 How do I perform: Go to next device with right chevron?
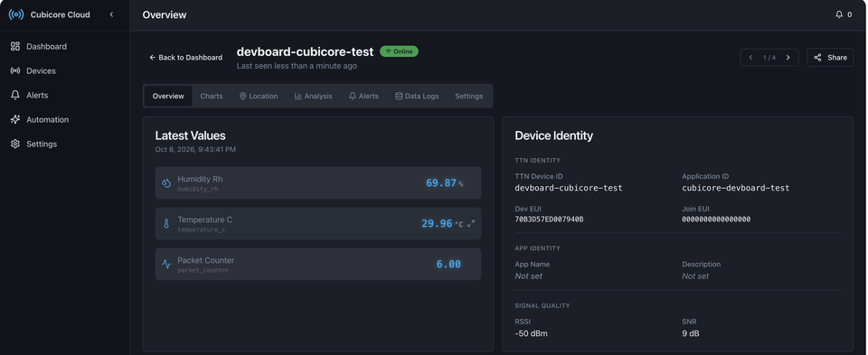click(x=788, y=58)
